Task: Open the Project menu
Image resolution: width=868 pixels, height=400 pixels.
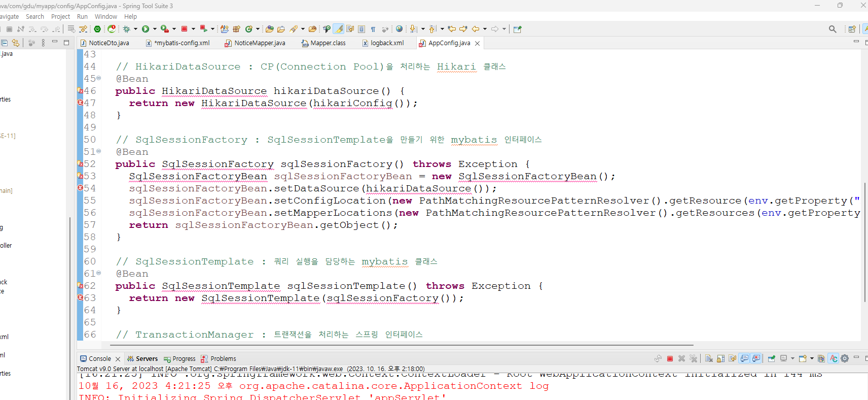Action: (61, 17)
